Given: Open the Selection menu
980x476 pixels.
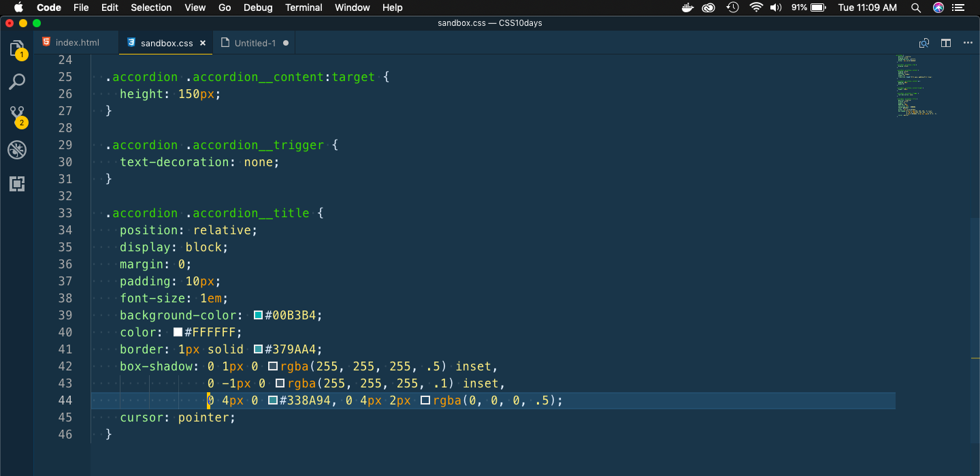Looking at the screenshot, I should coord(151,7).
